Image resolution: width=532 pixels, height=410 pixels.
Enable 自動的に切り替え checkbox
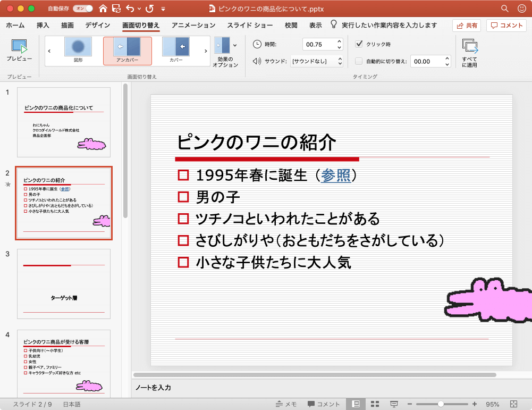point(359,61)
